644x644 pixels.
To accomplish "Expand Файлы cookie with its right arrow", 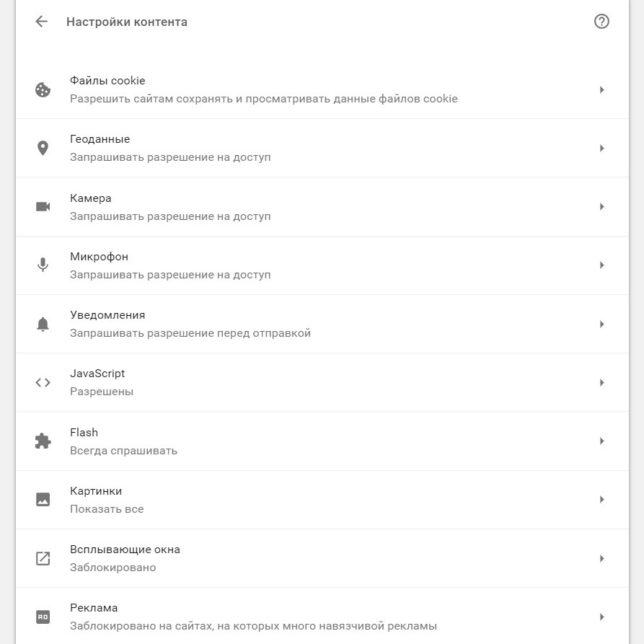I will pyautogui.click(x=601, y=89).
